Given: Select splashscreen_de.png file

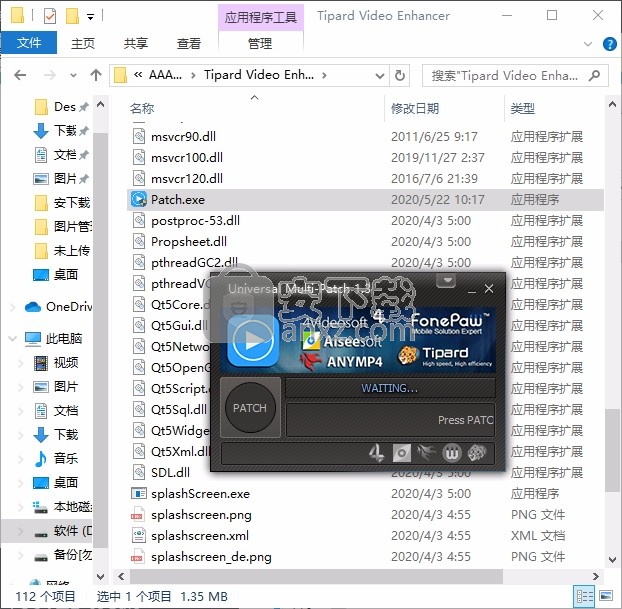Looking at the screenshot, I should pos(211,557).
